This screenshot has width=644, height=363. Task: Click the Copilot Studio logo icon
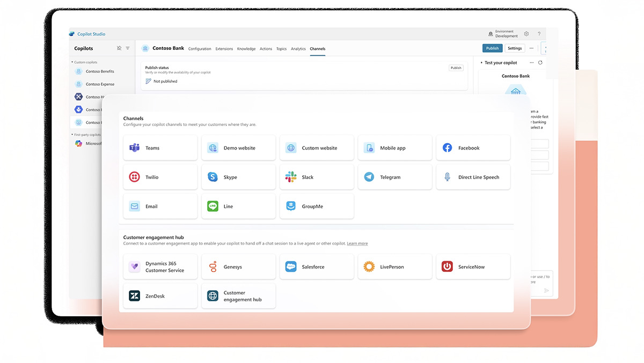72,34
